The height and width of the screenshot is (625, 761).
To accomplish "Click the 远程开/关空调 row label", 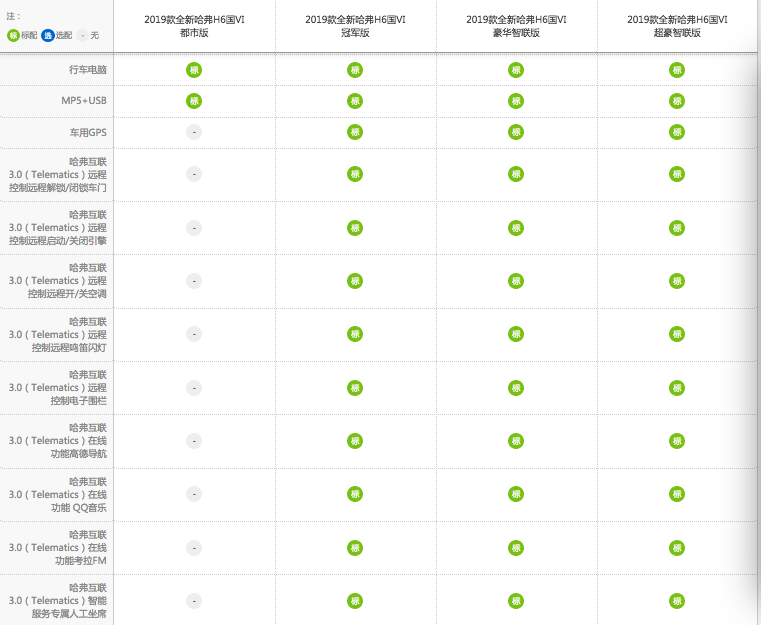I will click(57, 280).
